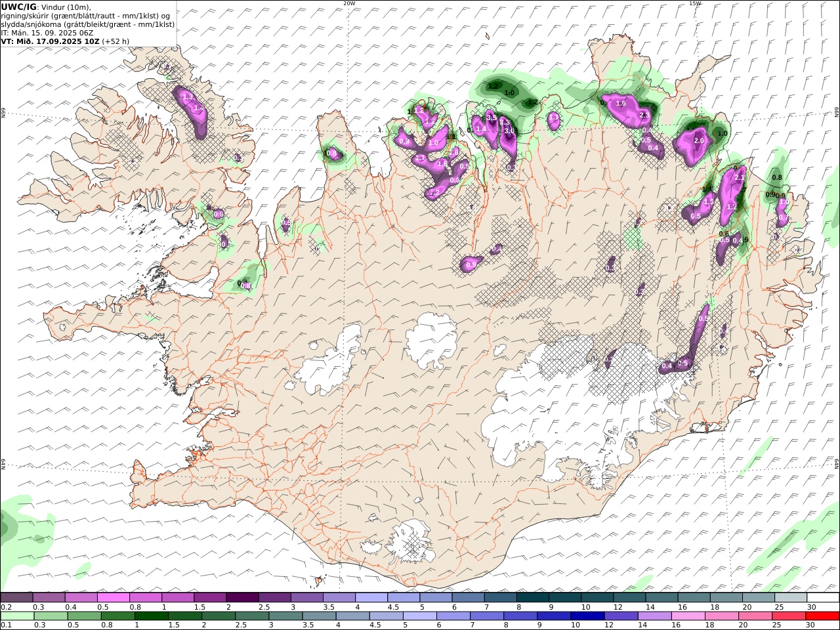Click the '3.3' snowfall value on the map

[x=505, y=121]
